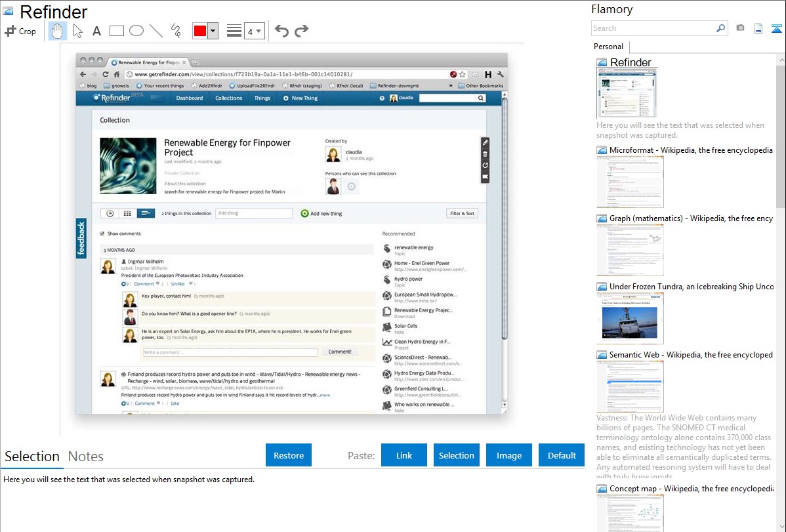Viewport: 786px width, 532px height.
Task: Click the camera capture snapshot icon
Action: click(x=740, y=28)
